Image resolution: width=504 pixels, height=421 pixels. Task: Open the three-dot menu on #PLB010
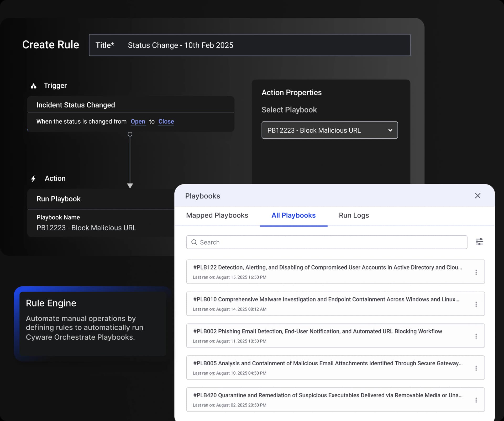coord(476,304)
